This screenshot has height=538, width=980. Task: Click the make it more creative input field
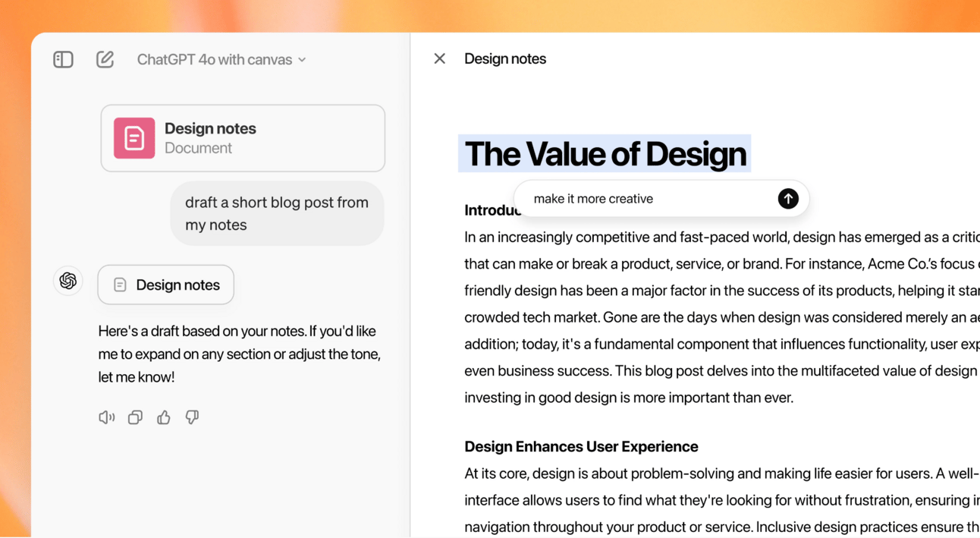(x=652, y=199)
